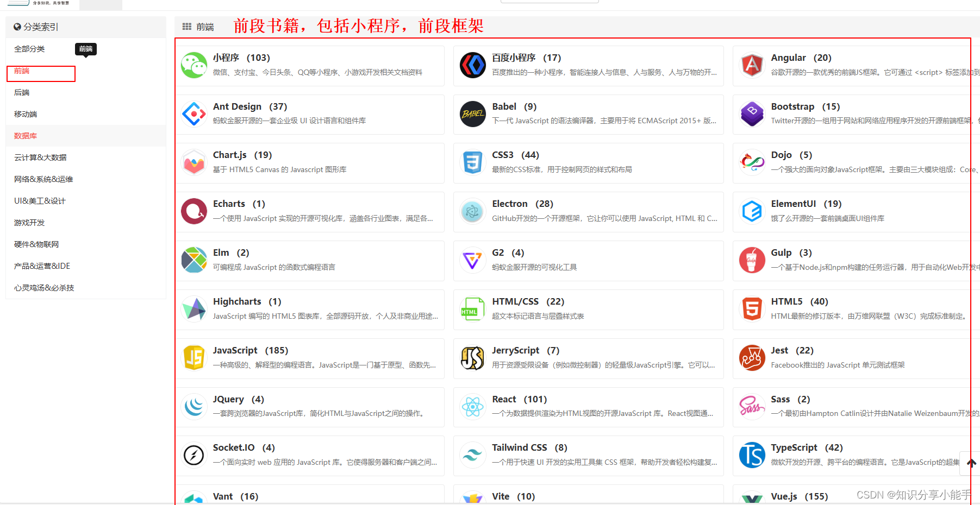Image resolution: width=980 pixels, height=505 pixels.
Task: Click the back-to-top arrow button
Action: tap(971, 463)
